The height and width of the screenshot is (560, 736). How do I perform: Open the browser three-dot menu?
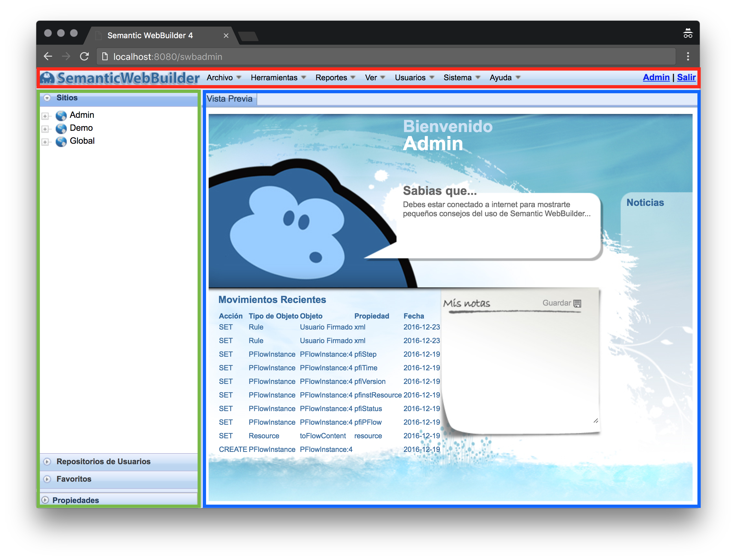coord(688,56)
